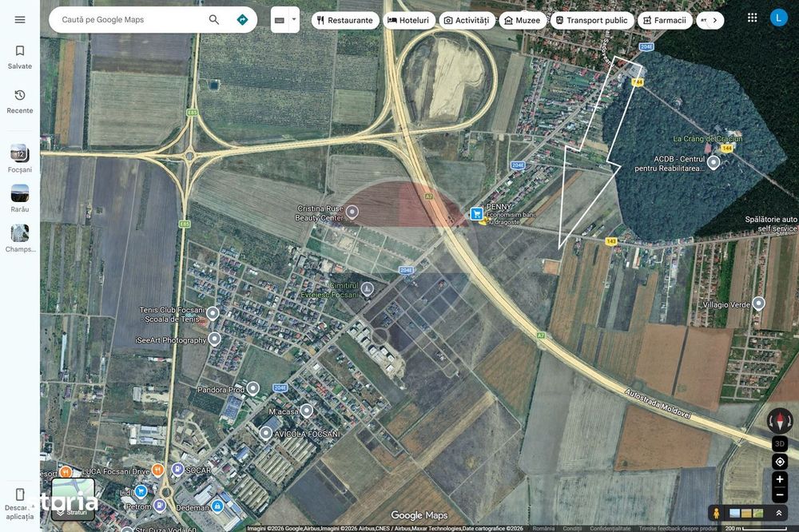Click the SOCAR gas station marker
799x532 pixels.
coord(177,469)
